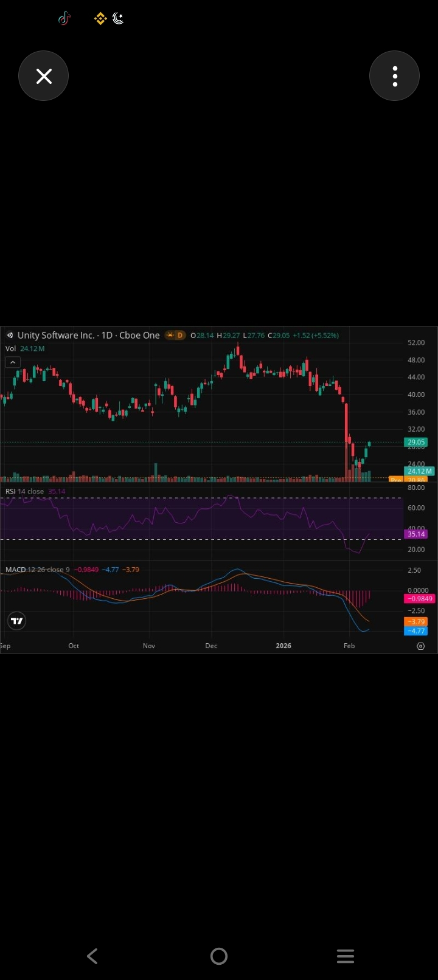Click the 2026 marker on the time axis
Screen dimensions: 438x980
[x=283, y=646]
